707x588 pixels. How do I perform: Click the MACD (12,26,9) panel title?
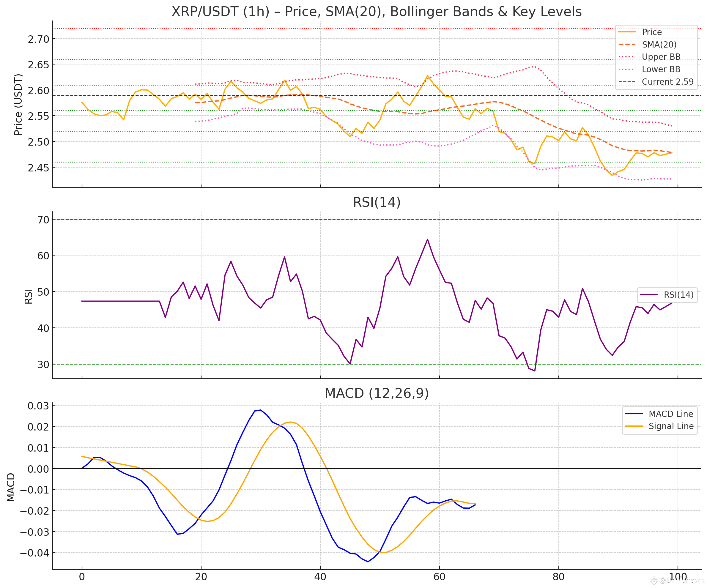click(377, 393)
